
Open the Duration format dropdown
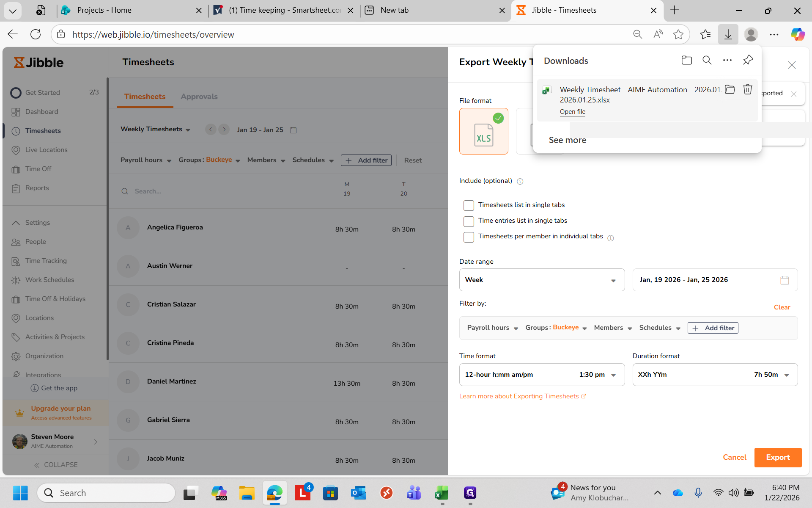(715, 375)
